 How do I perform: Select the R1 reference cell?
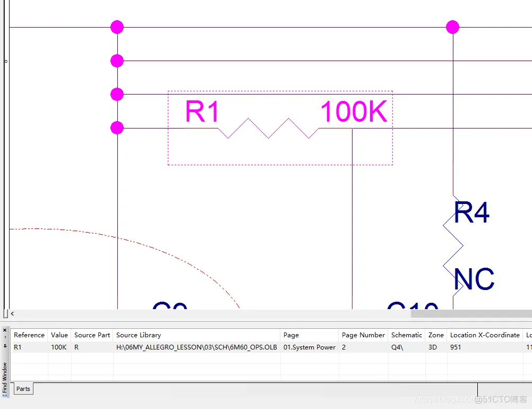pos(29,347)
